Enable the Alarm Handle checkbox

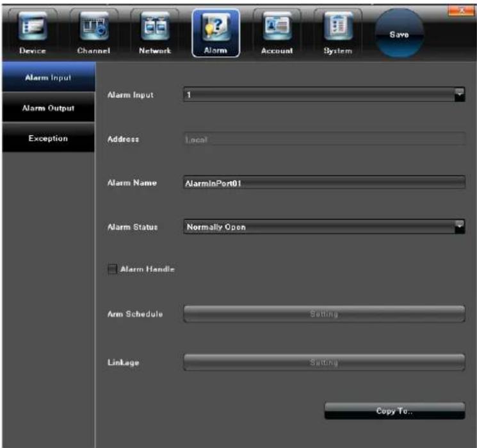(112, 269)
